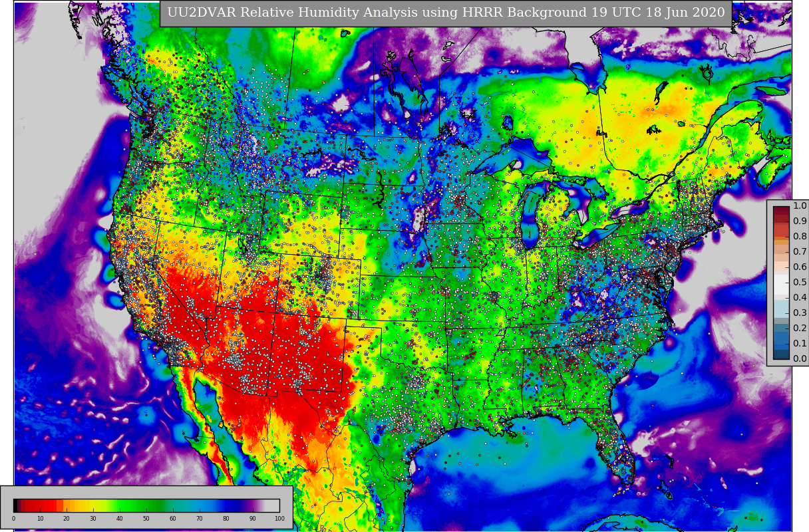Click the 0.2 label on right colorbar
809x532 pixels.
click(800, 329)
